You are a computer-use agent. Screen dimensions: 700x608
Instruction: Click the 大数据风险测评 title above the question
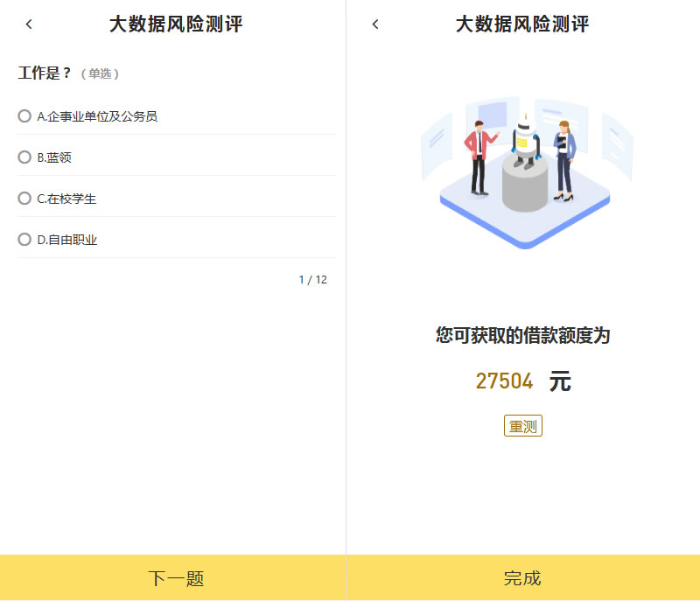(176, 24)
